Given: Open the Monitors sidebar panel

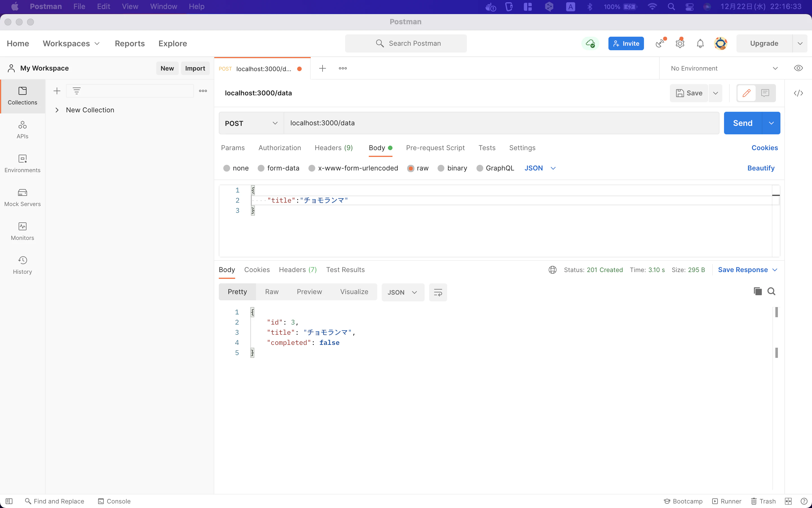Looking at the screenshot, I should tap(23, 231).
